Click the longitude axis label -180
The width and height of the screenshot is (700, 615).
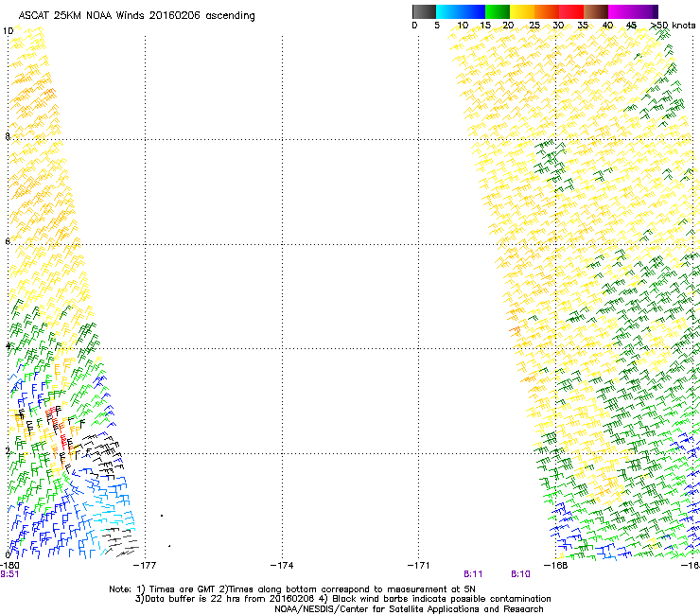9,566
